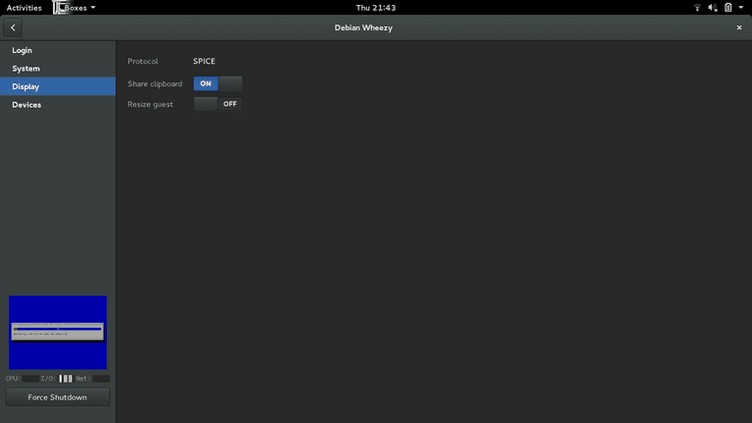Click the Protocol label
Image resolution: width=752 pixels, height=423 pixels.
[x=142, y=61]
